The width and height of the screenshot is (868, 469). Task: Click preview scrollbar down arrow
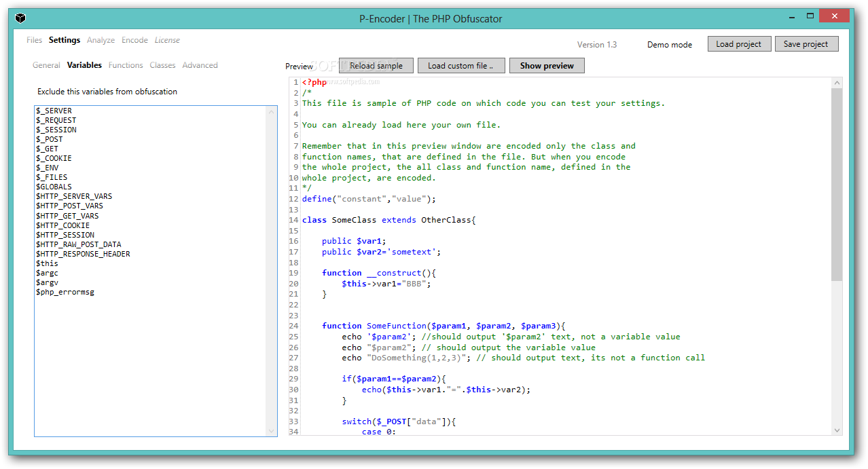tap(836, 430)
